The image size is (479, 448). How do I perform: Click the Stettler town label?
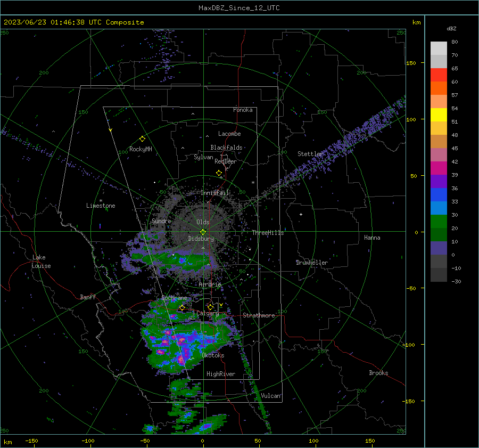pos(310,154)
